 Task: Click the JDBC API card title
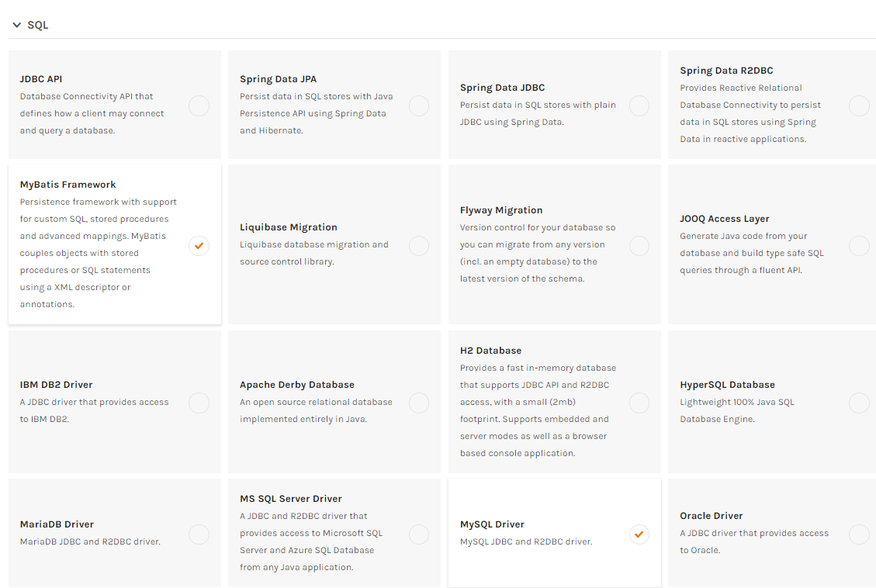pos(41,79)
